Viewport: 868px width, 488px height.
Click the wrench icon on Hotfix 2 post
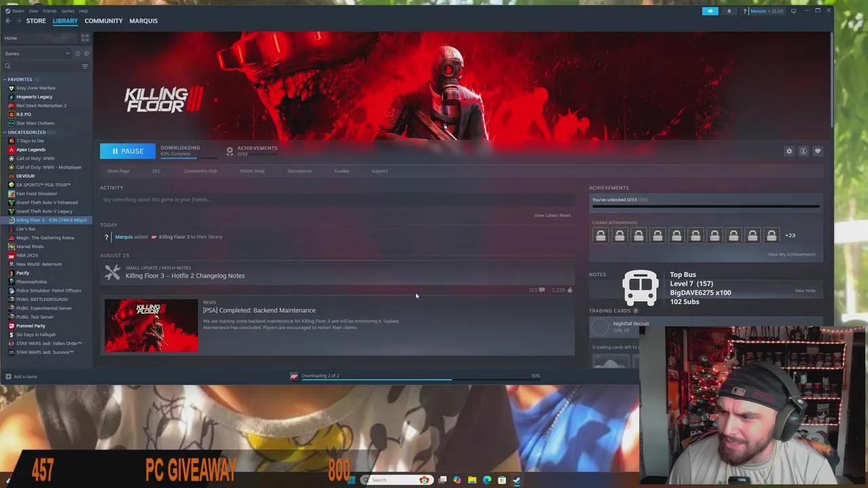(113, 272)
